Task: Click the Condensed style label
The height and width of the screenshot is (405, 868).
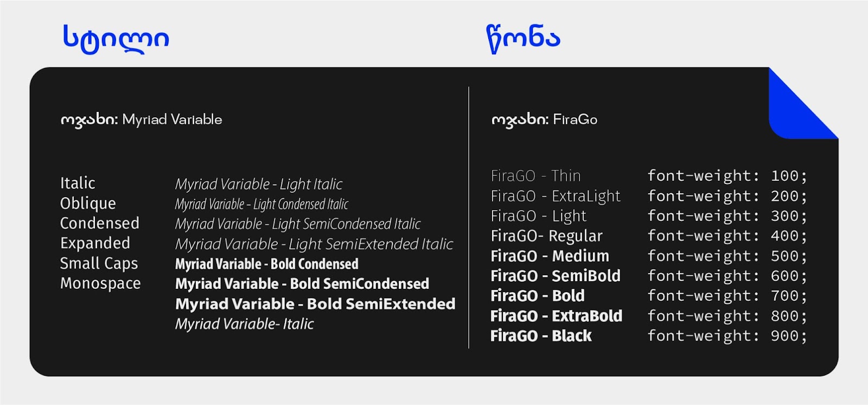Action: [x=100, y=223]
